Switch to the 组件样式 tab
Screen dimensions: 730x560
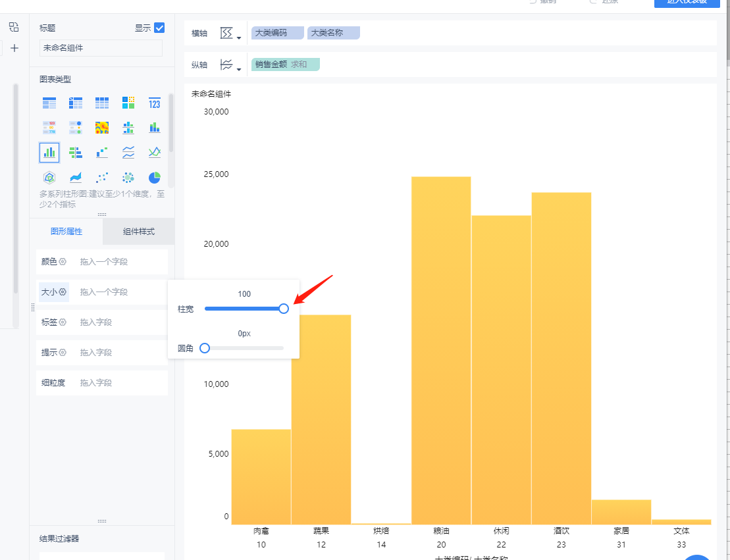(x=139, y=232)
